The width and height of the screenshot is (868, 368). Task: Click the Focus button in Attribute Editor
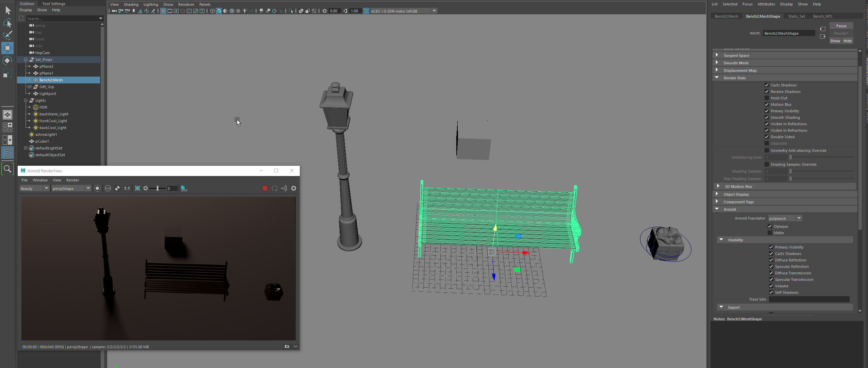pyautogui.click(x=841, y=26)
